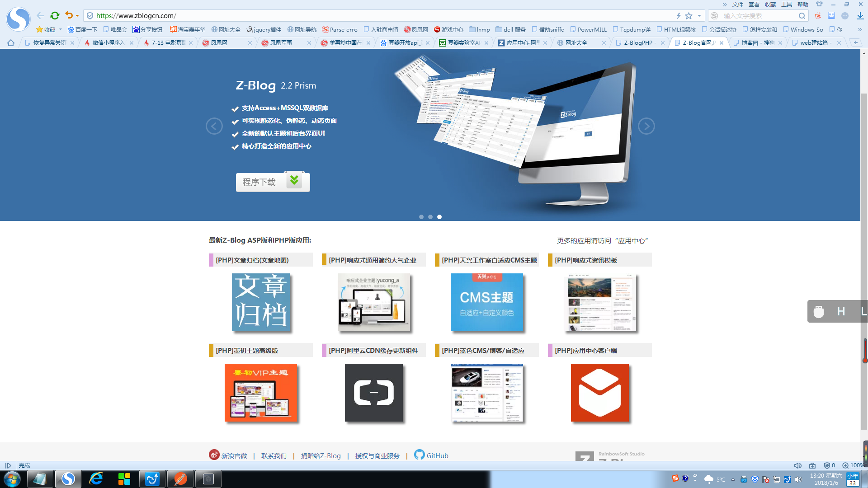The width and height of the screenshot is (868, 488).
Task: Open 淘宝嘉年华 bookmark
Action: pyautogui.click(x=188, y=29)
